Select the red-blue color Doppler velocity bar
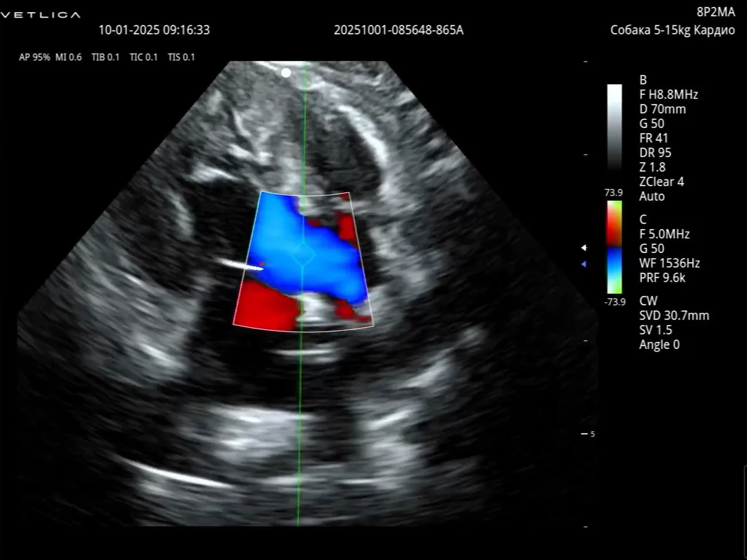Image resolution: width=747 pixels, height=560 pixels. [614, 247]
